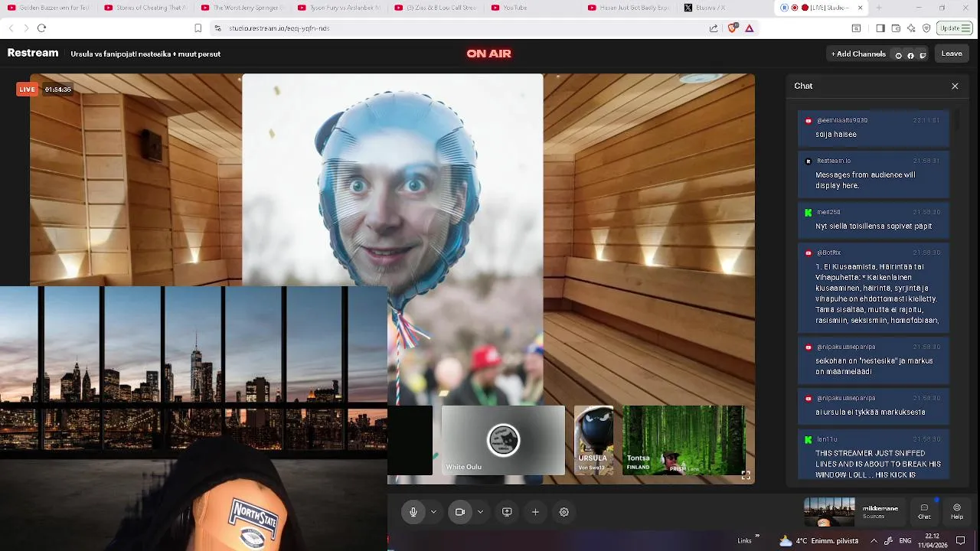
Task: Click the Restream.io 'Messages from audience' notice
Action: [874, 174]
